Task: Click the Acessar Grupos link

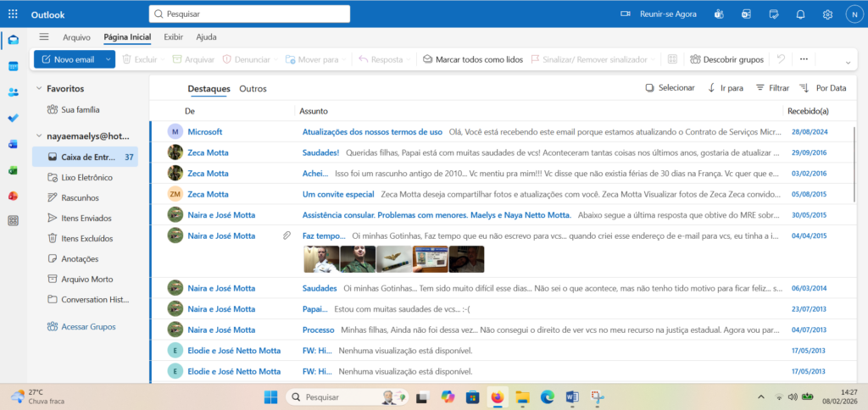Action: pyautogui.click(x=82, y=326)
